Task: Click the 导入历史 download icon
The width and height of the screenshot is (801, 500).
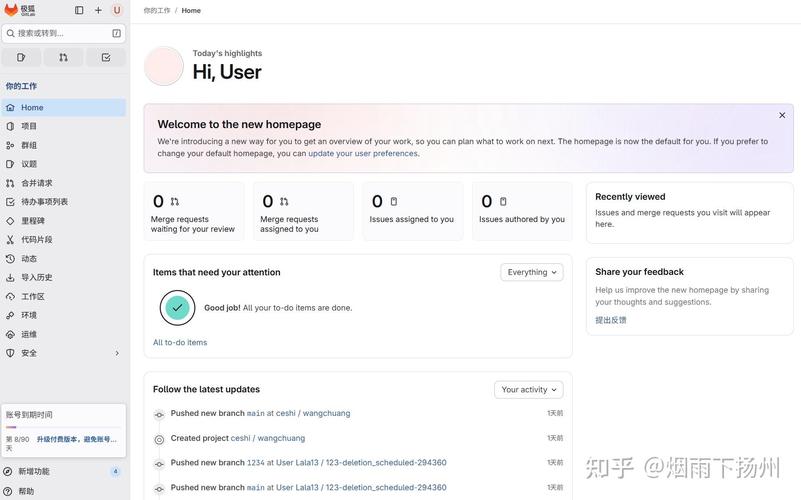Action: [x=10, y=277]
